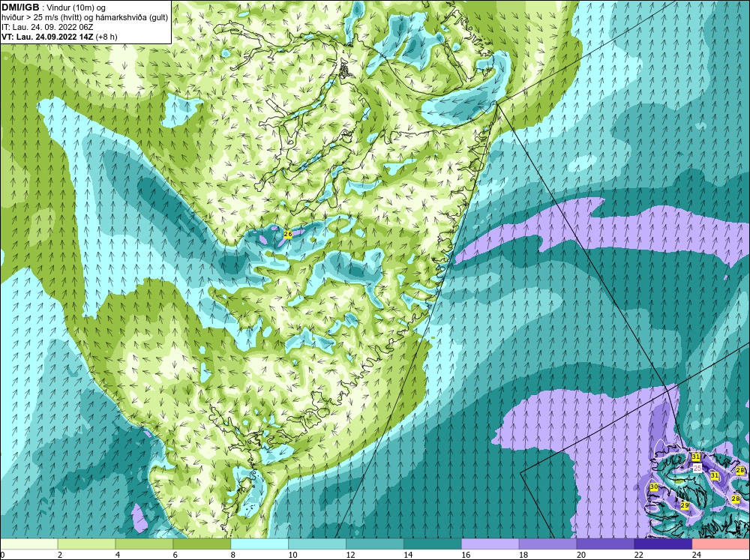Click the violet 20–22 legend swatch
The height and width of the screenshot is (560, 750).
pos(605,544)
